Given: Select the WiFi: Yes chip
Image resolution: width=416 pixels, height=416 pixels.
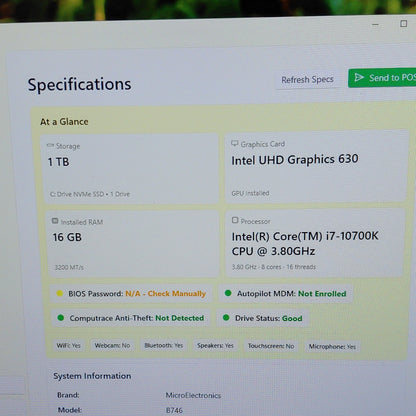Looking at the screenshot, I should click(x=68, y=345).
